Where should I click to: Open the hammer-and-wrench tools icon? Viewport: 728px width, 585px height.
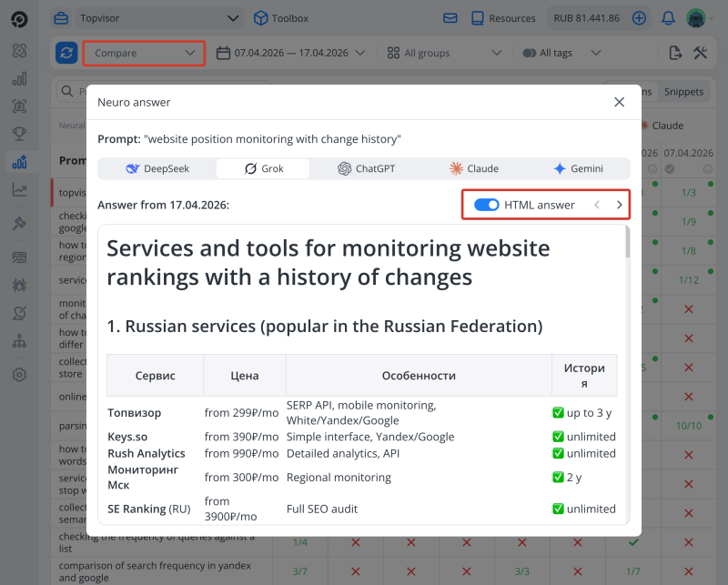[702, 53]
